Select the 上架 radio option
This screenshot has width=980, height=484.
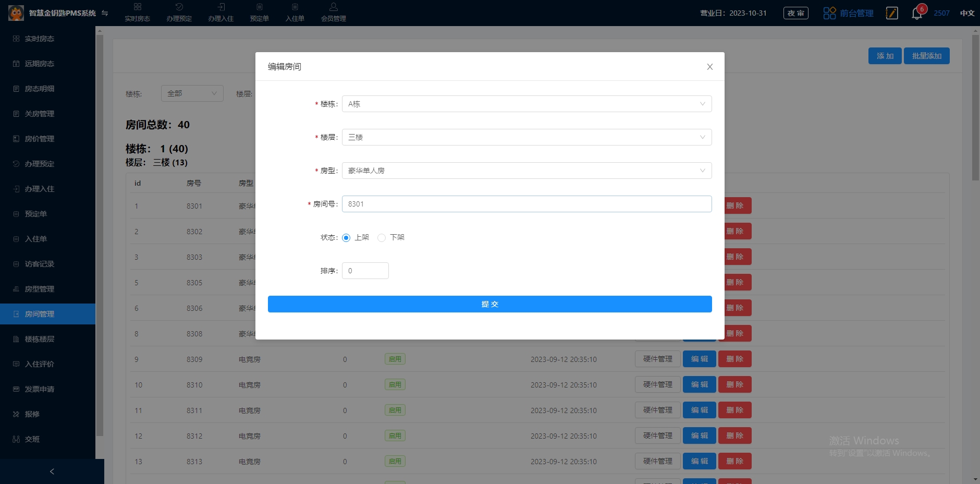click(x=346, y=238)
